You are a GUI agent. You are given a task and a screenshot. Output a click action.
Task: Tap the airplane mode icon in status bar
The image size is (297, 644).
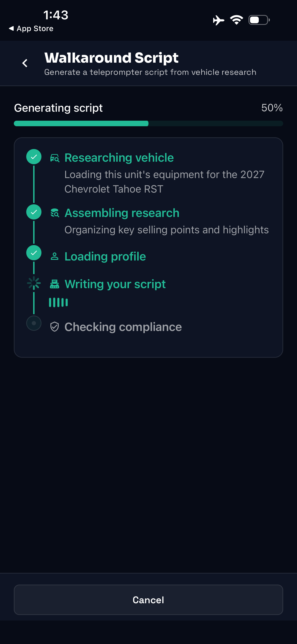[x=218, y=20]
